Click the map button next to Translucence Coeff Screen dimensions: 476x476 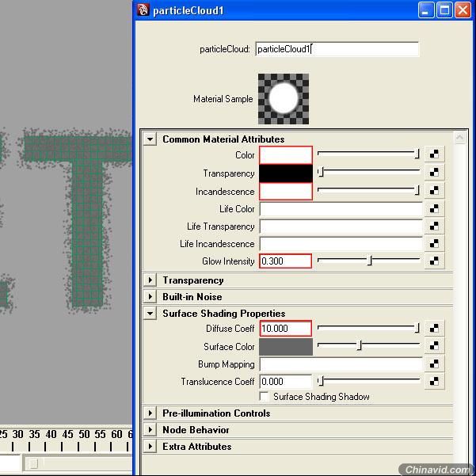coord(434,381)
